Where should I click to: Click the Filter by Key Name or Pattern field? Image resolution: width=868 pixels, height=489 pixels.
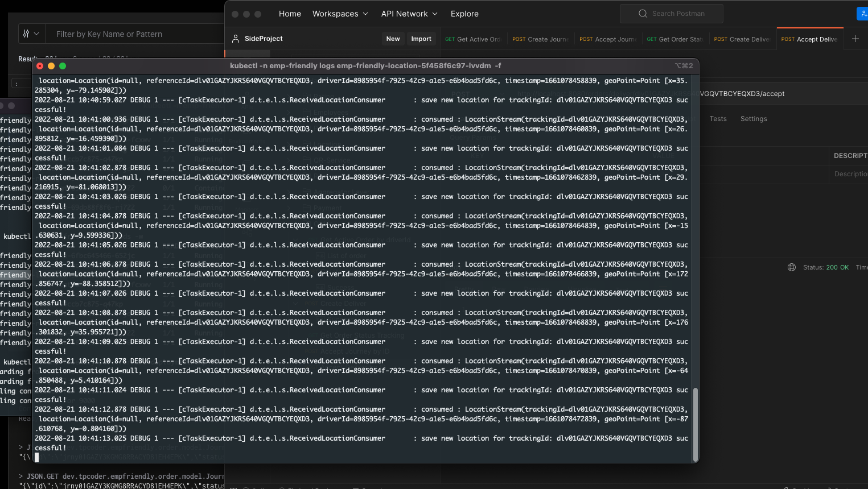pyautogui.click(x=135, y=34)
